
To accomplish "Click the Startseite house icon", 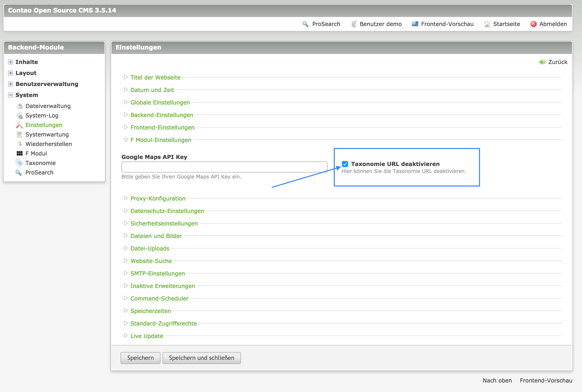I will [x=487, y=24].
